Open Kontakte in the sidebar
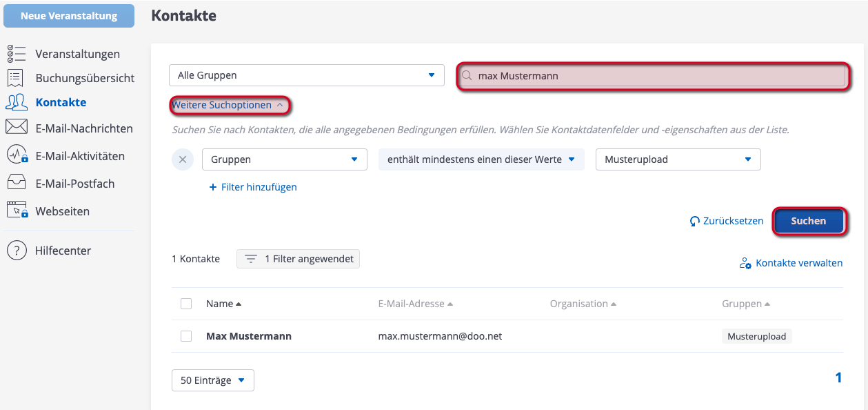 (61, 102)
